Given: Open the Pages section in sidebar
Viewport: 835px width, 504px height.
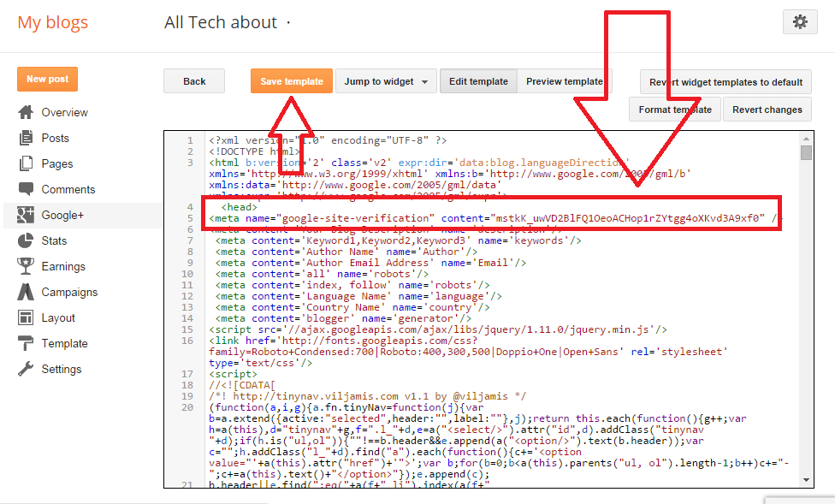Looking at the screenshot, I should pos(56,163).
